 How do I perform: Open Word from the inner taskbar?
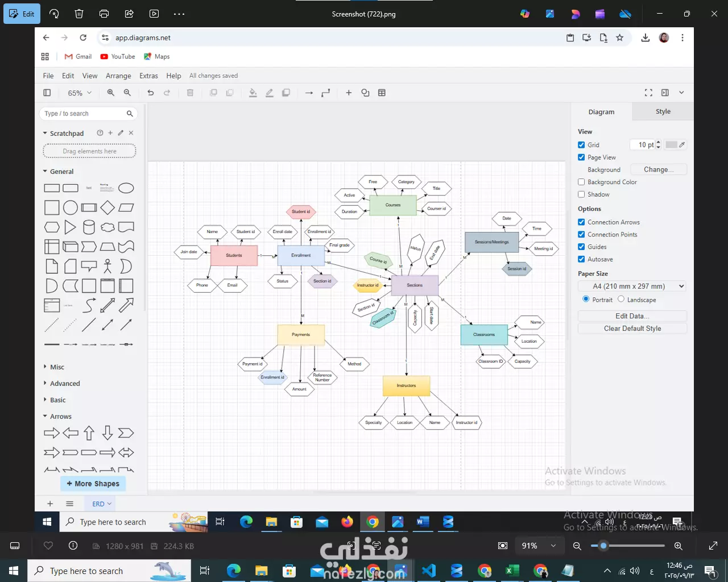(423, 522)
